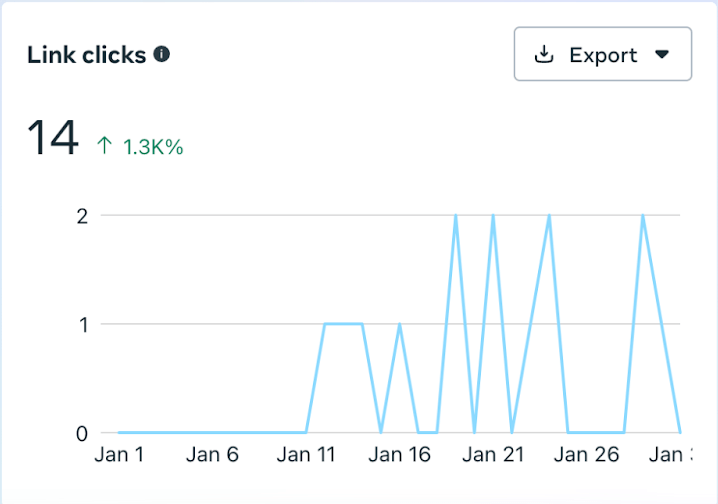718x504 pixels.
Task: Select the Jan 16 axis label
Action: pos(399,455)
